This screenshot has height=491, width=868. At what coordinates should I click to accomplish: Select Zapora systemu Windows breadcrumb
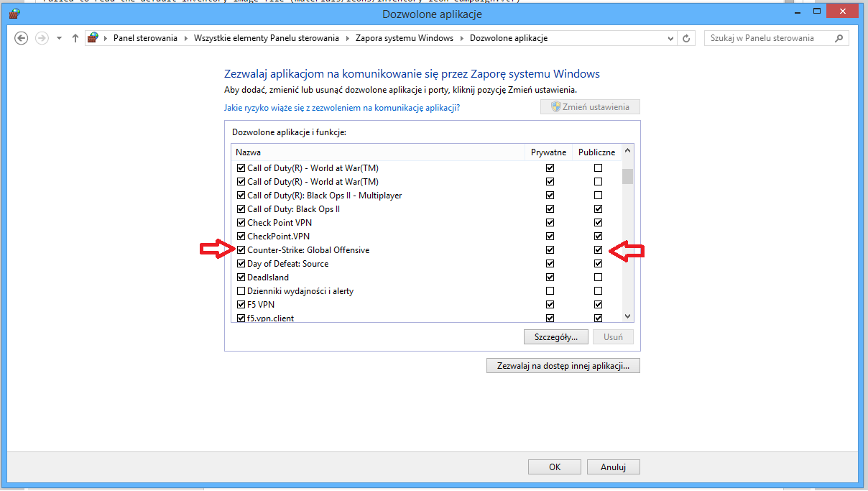pyautogui.click(x=405, y=38)
